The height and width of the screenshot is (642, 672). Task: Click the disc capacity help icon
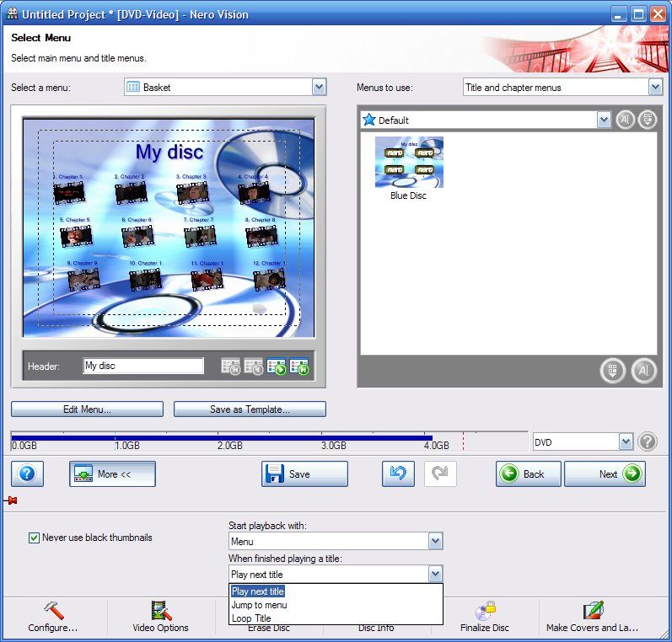click(x=648, y=441)
